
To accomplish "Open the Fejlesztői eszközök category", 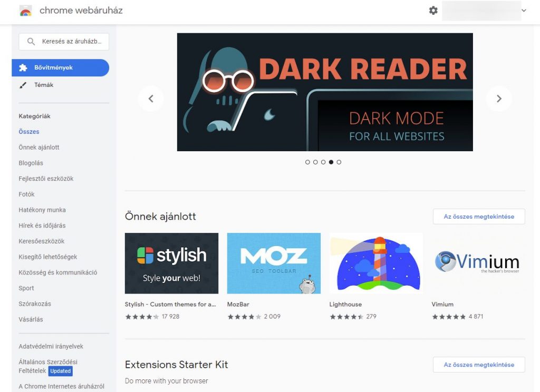I will click(x=46, y=179).
